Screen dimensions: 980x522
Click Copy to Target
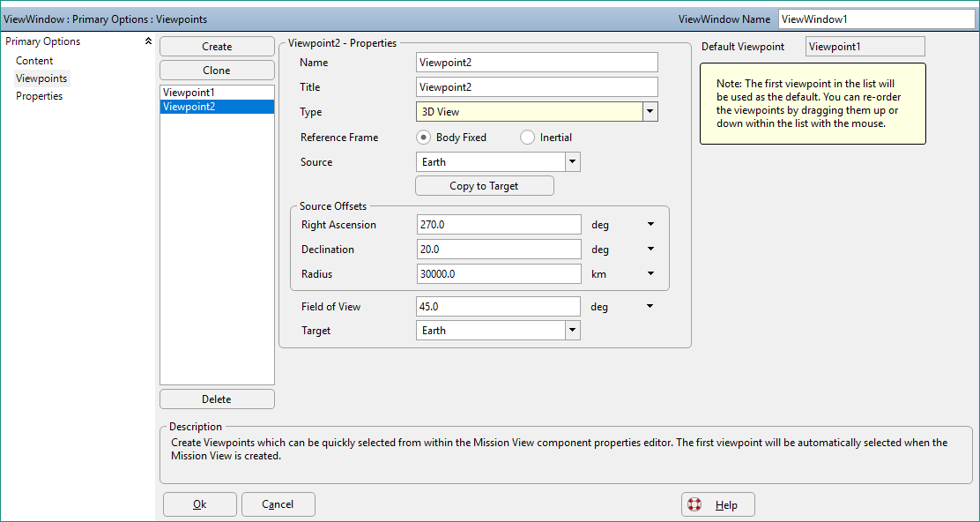[x=484, y=185]
